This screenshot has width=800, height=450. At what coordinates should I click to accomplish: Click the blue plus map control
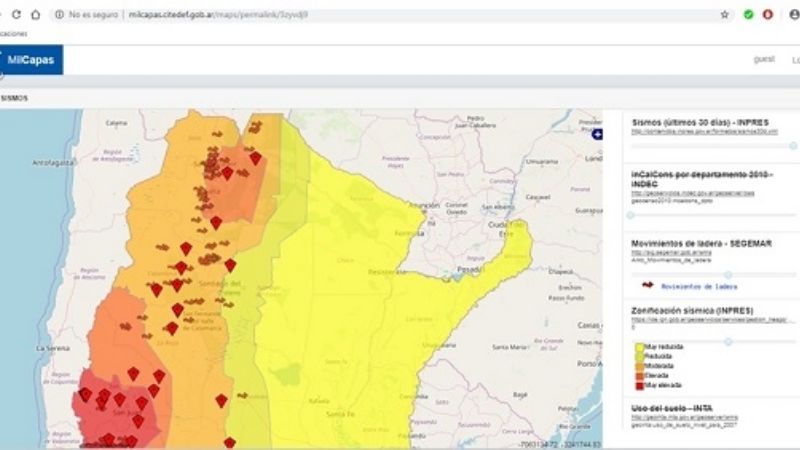pos(597,134)
